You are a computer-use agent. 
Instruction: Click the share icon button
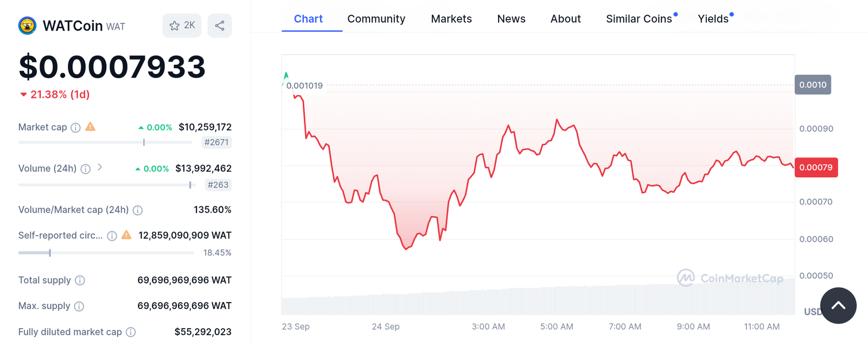point(220,26)
